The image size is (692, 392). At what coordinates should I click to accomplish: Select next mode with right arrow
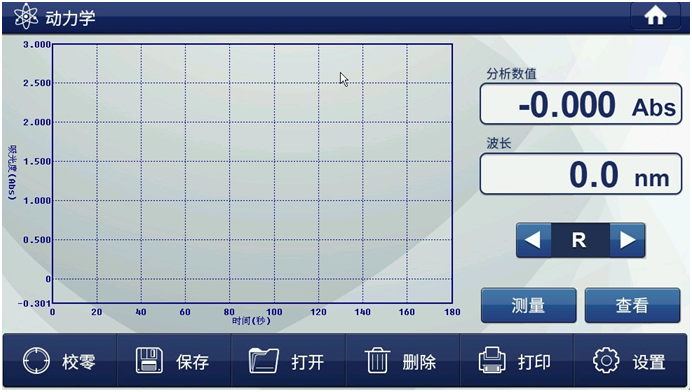coord(627,240)
